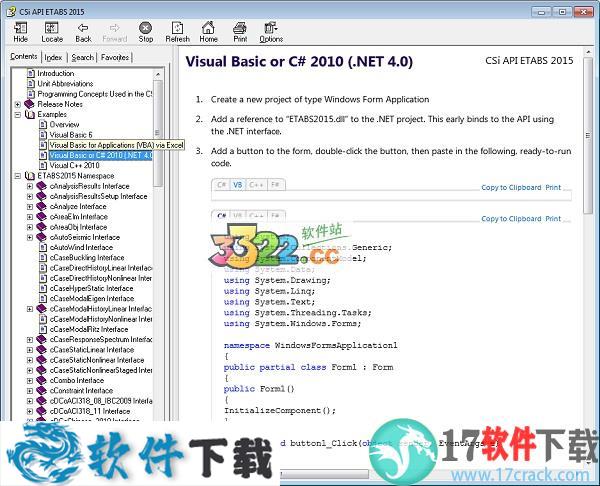Click upper Copy to Clipboard link
This screenshot has height=486, width=600.
511,188
